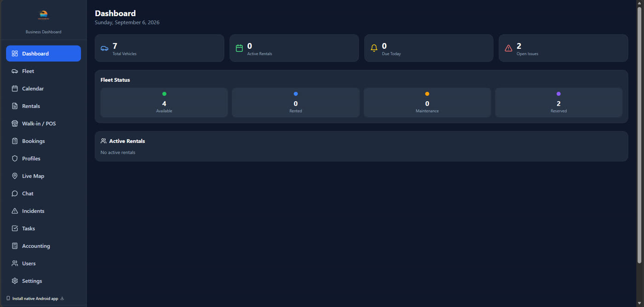Screen dimensions: 644x307
Task: Click the Dashboard page title heading
Action: click(x=115, y=13)
